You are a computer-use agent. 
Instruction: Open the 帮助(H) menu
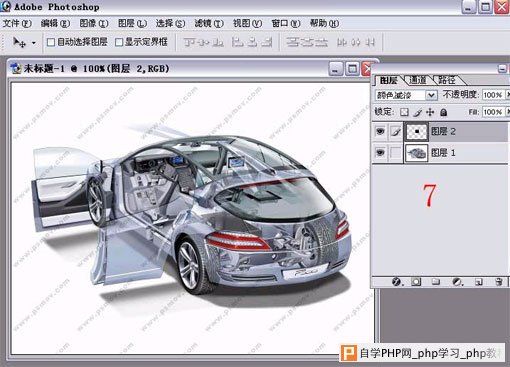[x=325, y=23]
